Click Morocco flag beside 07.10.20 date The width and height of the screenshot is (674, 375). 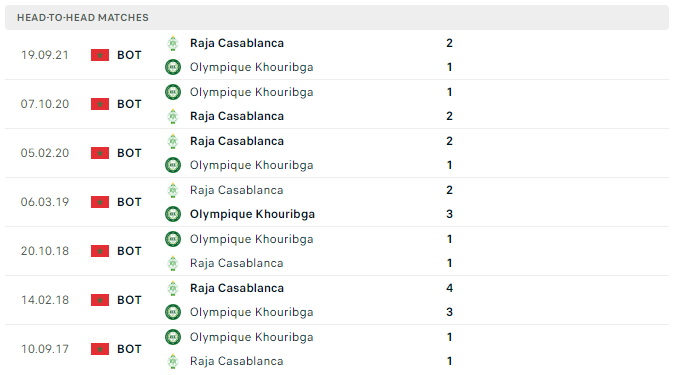[x=100, y=104]
